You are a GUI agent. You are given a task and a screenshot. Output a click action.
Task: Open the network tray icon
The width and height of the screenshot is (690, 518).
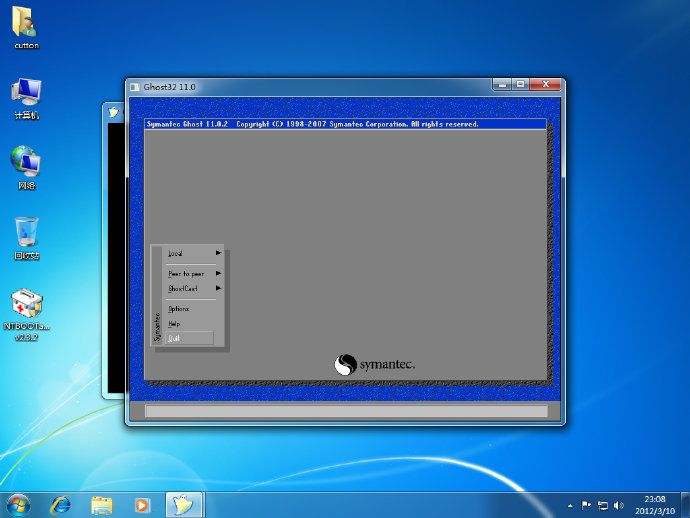pos(602,506)
